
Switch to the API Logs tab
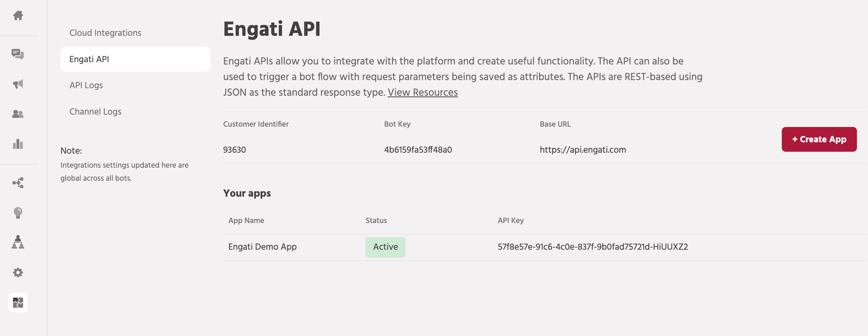tap(86, 85)
